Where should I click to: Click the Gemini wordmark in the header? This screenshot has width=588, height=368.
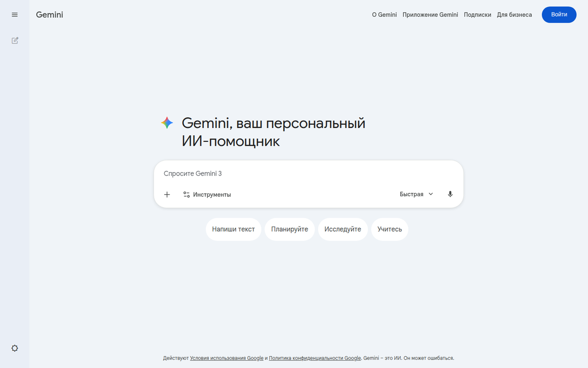(x=49, y=15)
